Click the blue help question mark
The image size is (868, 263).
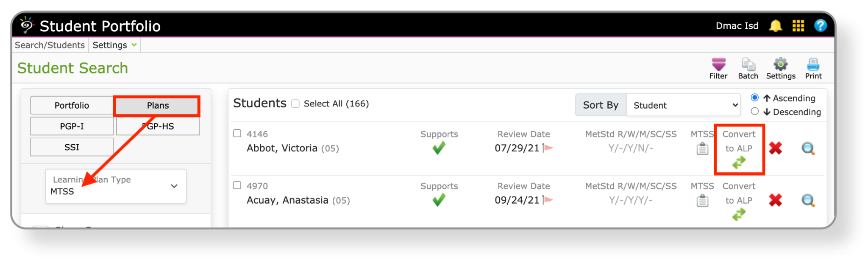coord(820,26)
